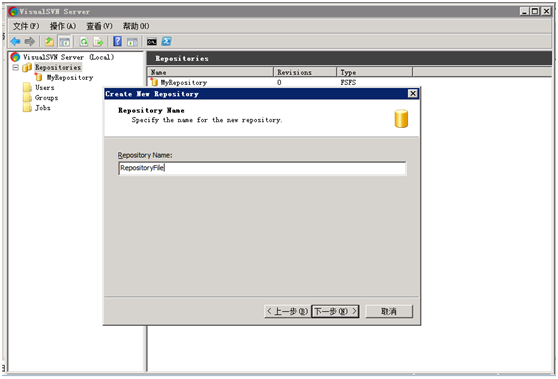This screenshot has height=379, width=558.
Task: Click the Jobs folder icon
Action: point(27,108)
